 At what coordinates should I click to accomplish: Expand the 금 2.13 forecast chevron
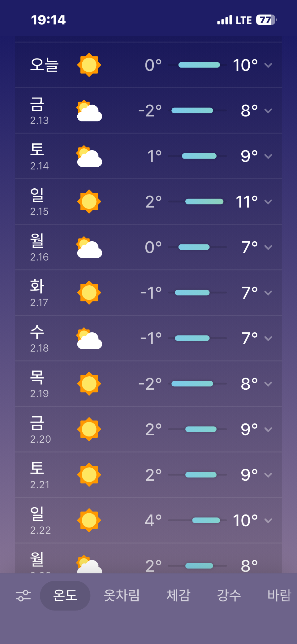point(268,111)
